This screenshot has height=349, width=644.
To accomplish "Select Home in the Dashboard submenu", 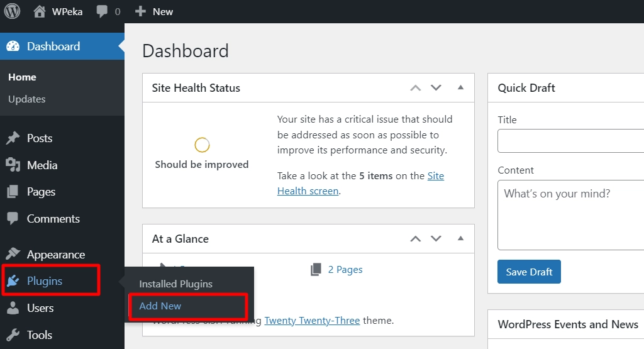I will point(22,77).
